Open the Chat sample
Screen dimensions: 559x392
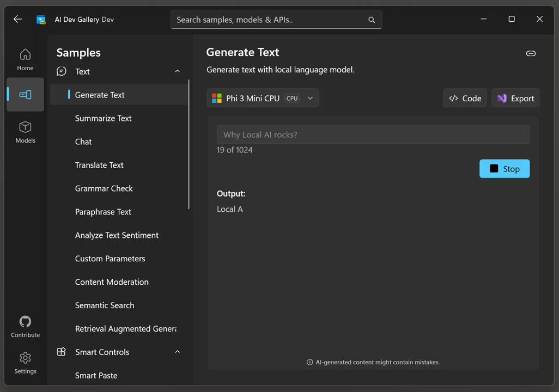point(119,142)
